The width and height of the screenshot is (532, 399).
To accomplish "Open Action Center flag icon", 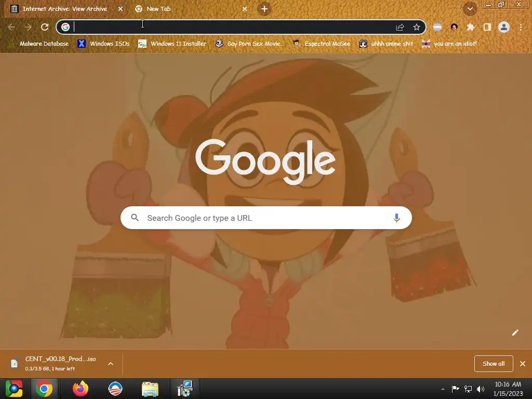I will coord(455,389).
